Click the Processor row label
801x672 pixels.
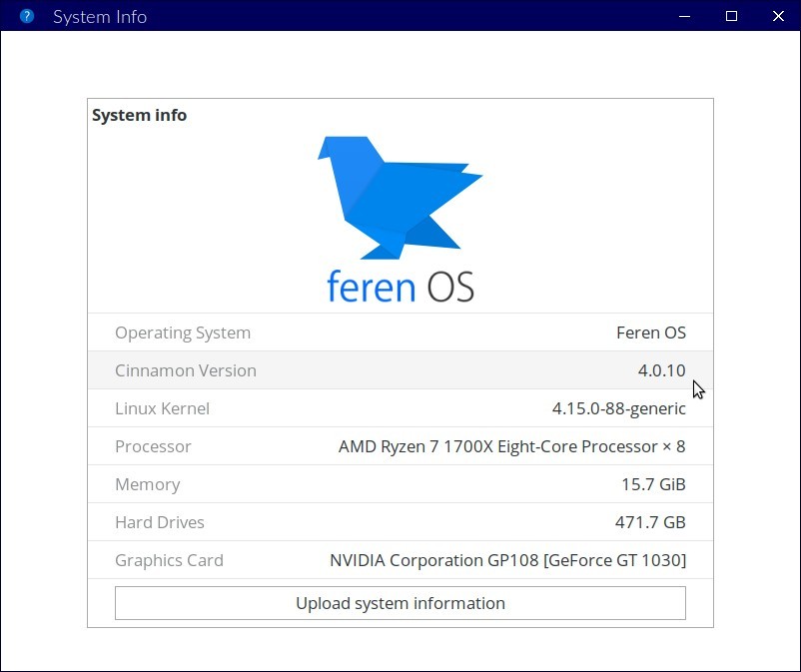(x=153, y=446)
